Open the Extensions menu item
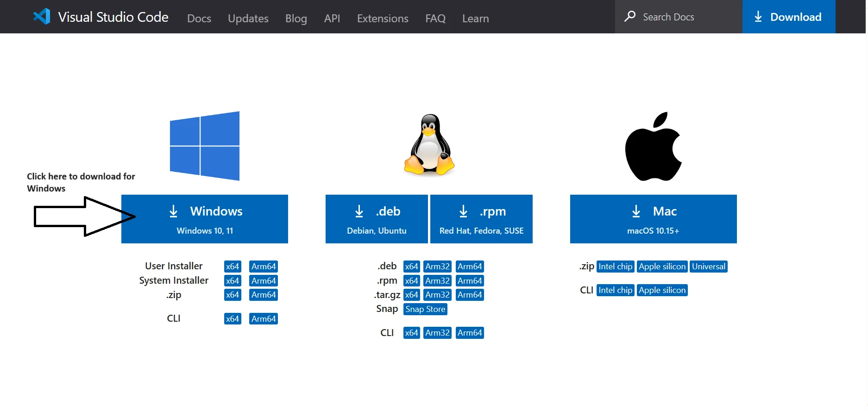This screenshot has width=868, height=413. [x=383, y=19]
